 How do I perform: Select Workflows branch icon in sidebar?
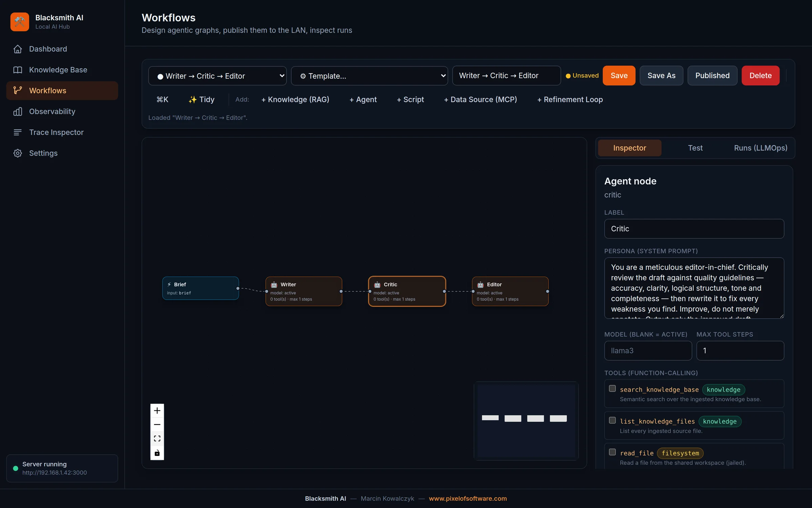[x=18, y=90]
